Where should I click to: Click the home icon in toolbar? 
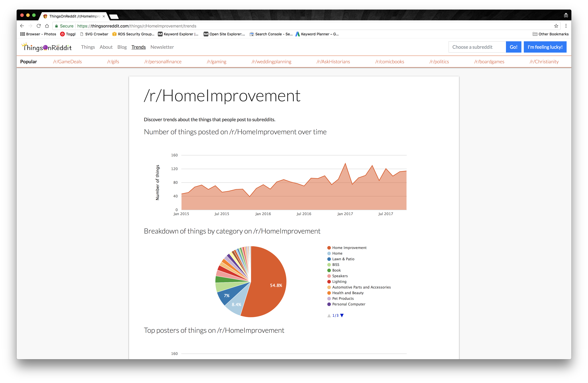point(47,26)
